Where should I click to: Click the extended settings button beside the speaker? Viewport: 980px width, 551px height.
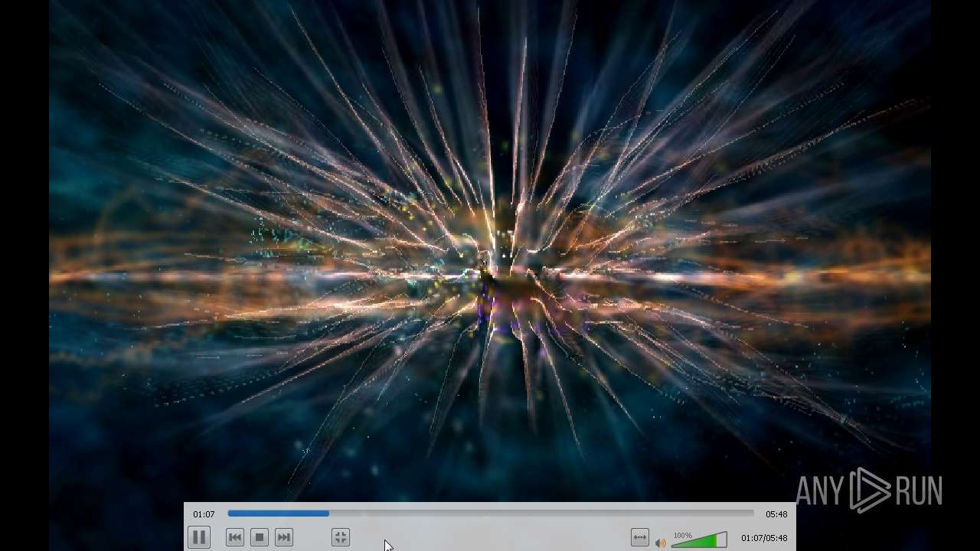tap(640, 538)
